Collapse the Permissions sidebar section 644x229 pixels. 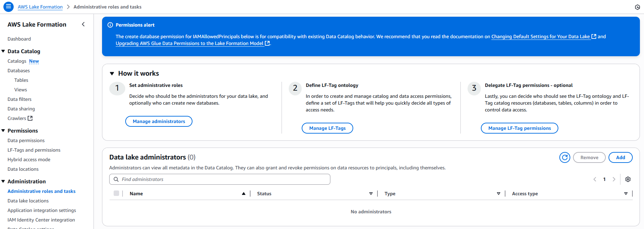(x=3, y=131)
